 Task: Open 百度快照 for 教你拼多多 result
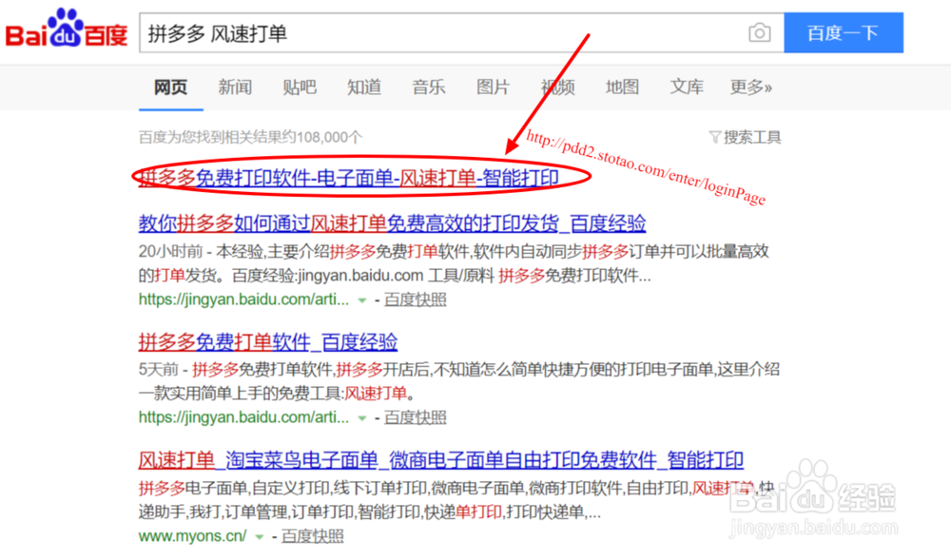tap(416, 299)
